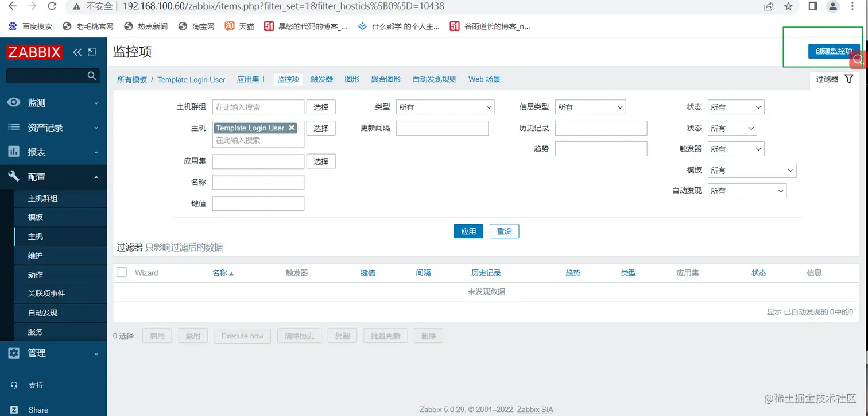Click 选择 button for 主机群组
This screenshot has width=868, height=416.
321,107
